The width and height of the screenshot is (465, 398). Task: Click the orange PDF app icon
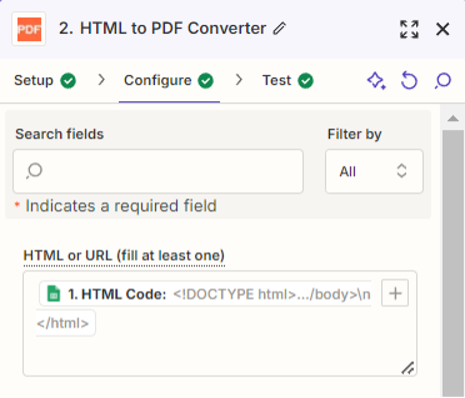29,29
